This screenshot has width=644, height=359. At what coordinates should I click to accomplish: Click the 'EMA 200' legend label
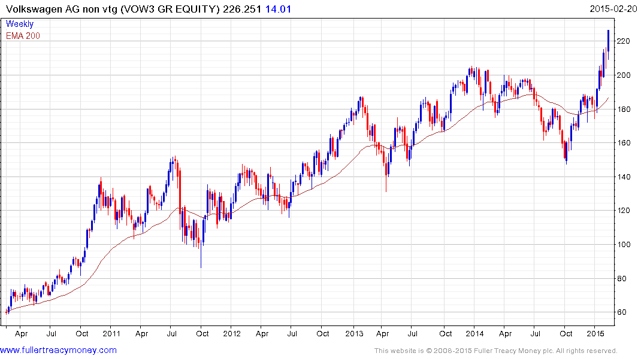[x=23, y=36]
